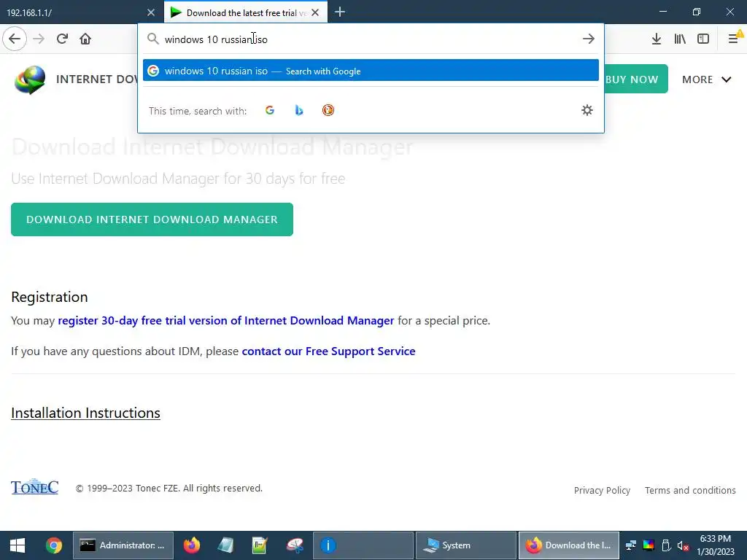Click the colorful display tray icon
The height and width of the screenshot is (560, 747).
(649, 545)
